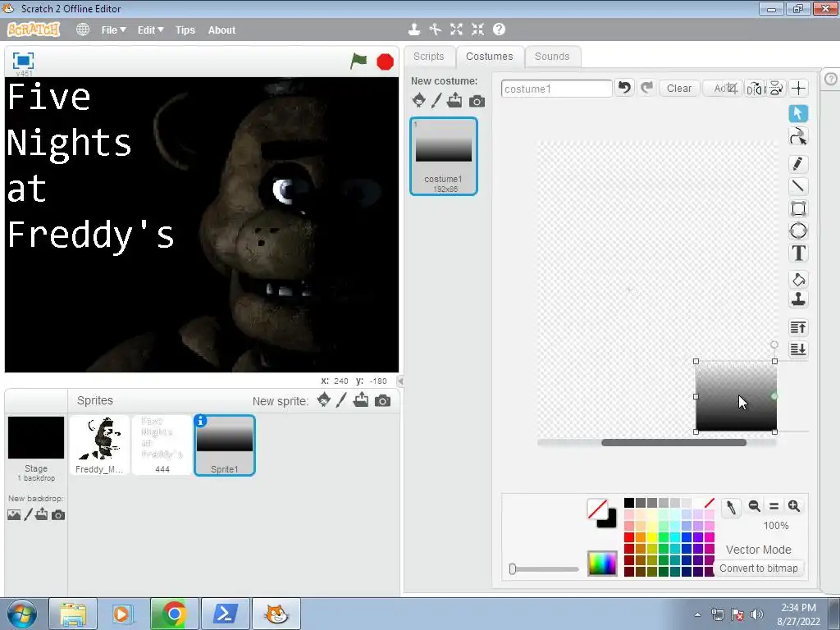The image size is (840, 630).
Task: Click Convert to bitmap button
Action: (759, 568)
